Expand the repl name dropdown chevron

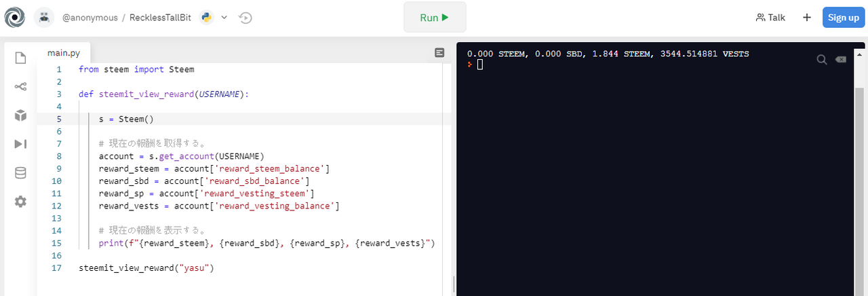tap(224, 18)
